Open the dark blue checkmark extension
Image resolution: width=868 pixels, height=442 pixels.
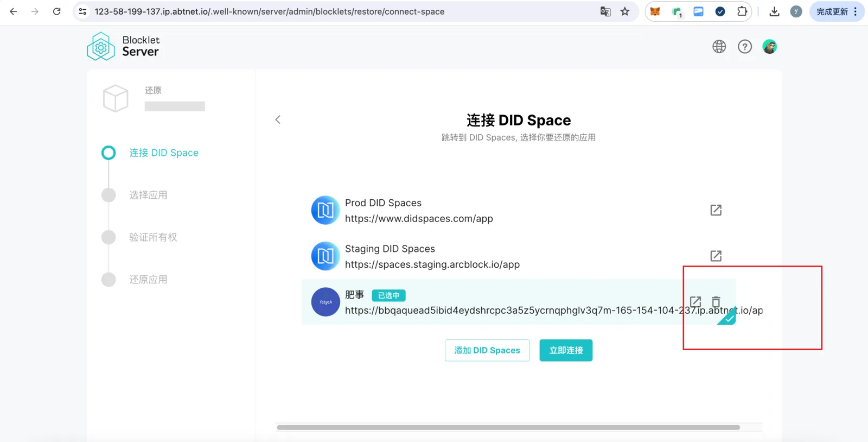tap(720, 11)
